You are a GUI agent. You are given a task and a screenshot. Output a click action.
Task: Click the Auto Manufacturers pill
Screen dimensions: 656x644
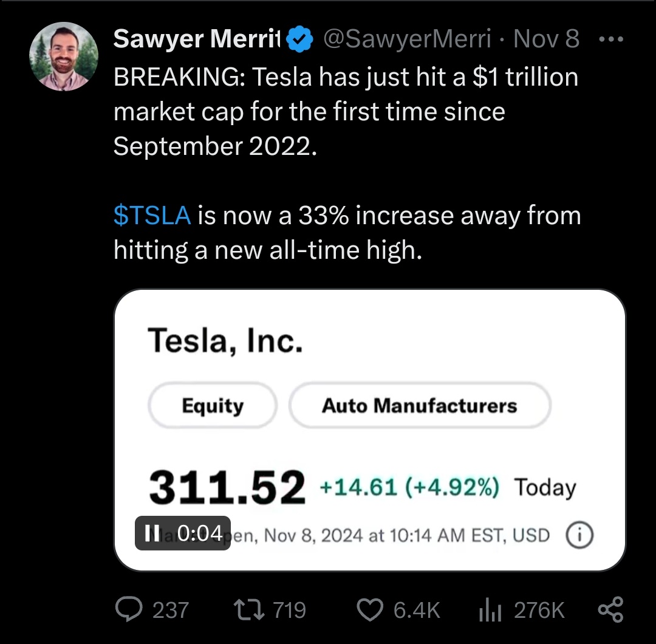pyautogui.click(x=420, y=405)
